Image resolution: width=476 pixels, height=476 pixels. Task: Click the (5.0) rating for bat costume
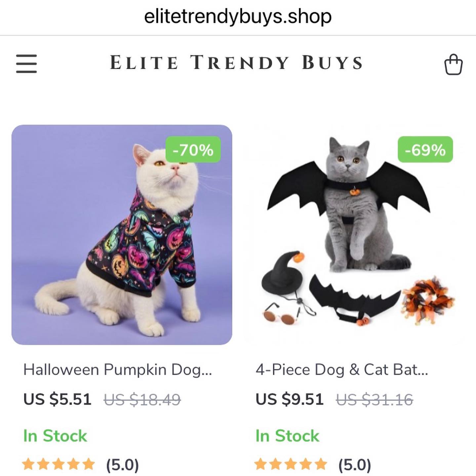tap(355, 464)
